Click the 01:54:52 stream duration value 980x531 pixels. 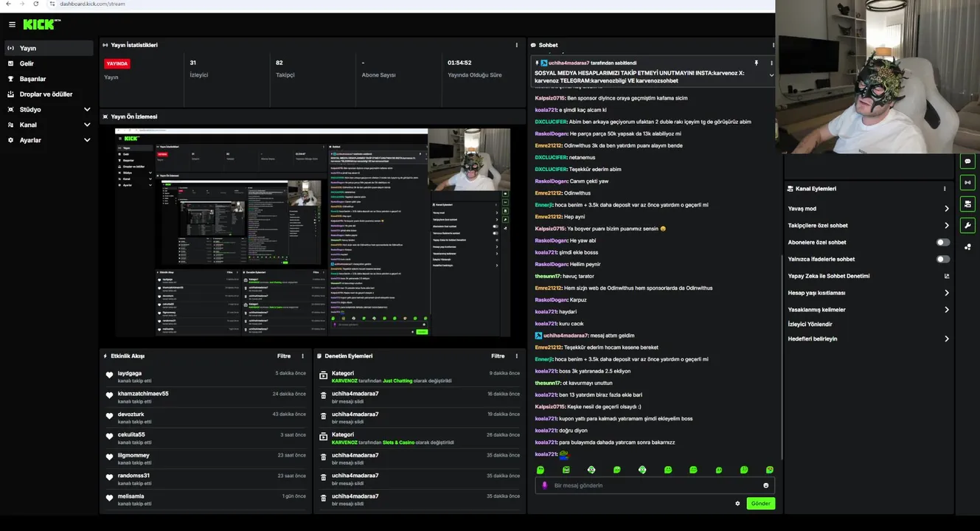tap(459, 63)
